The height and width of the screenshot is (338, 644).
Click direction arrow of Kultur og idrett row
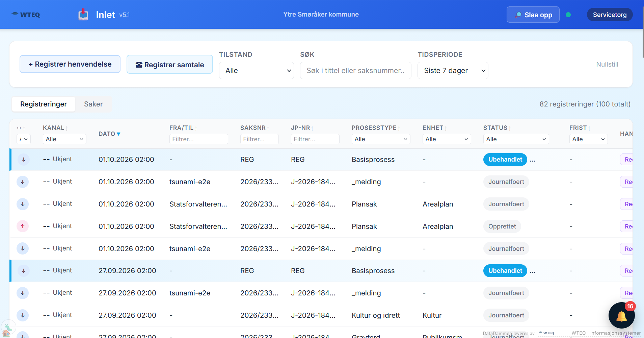point(23,315)
